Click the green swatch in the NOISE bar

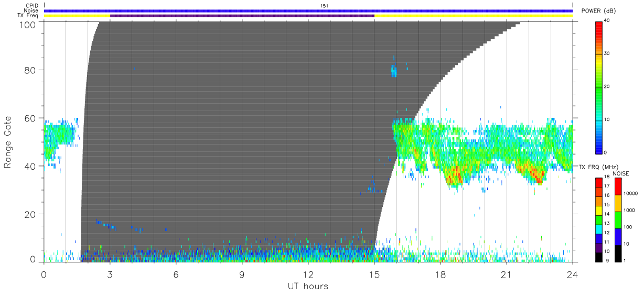pos(617,219)
